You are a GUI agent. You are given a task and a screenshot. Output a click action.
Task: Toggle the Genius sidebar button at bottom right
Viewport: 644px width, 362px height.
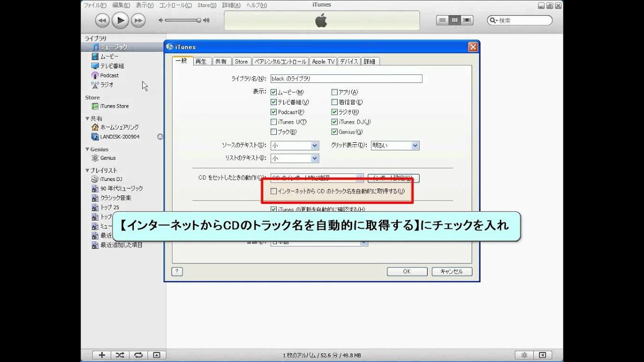[x=542, y=355]
